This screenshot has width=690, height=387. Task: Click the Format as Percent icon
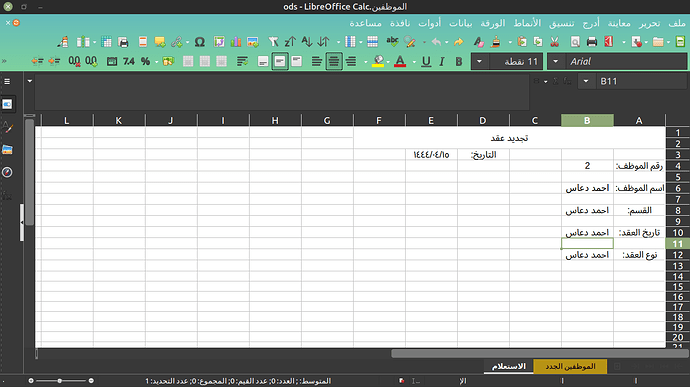[145, 61]
